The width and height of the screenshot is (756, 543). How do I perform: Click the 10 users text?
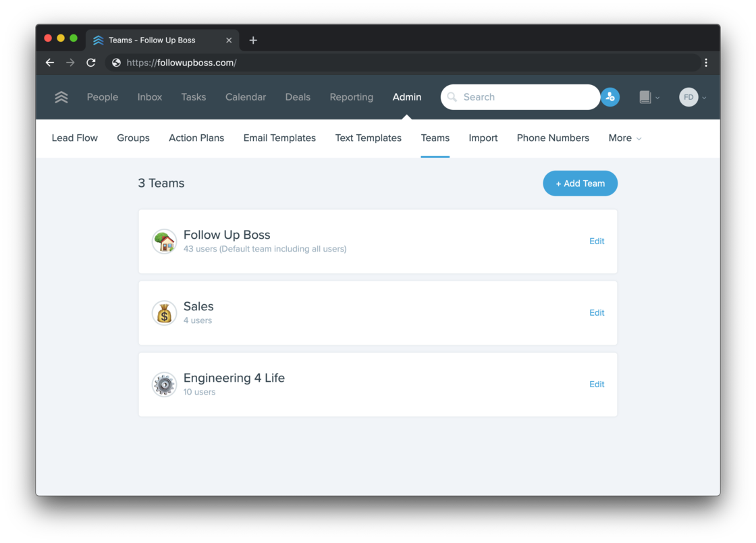(199, 392)
